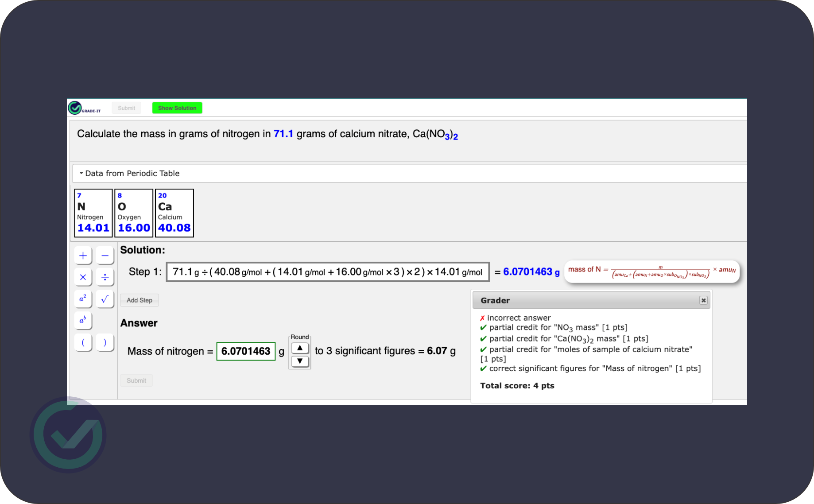Close the Grader panel
This screenshot has height=504, width=814.
tap(703, 300)
